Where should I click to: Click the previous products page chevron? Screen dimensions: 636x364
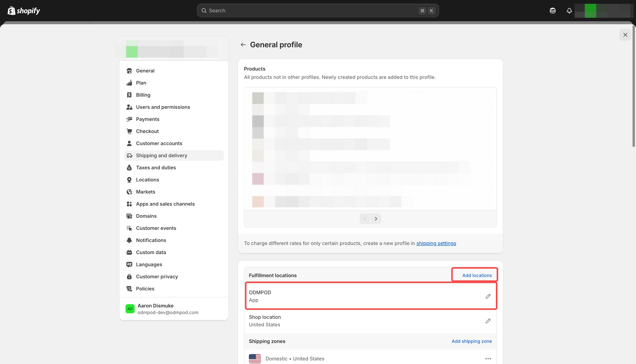tap(365, 219)
